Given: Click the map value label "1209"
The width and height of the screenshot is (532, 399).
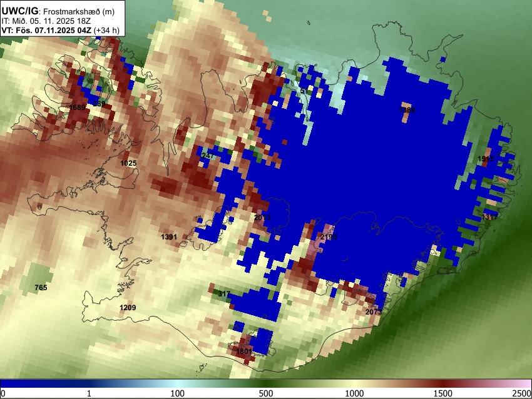Looking at the screenshot, I should tap(128, 308).
